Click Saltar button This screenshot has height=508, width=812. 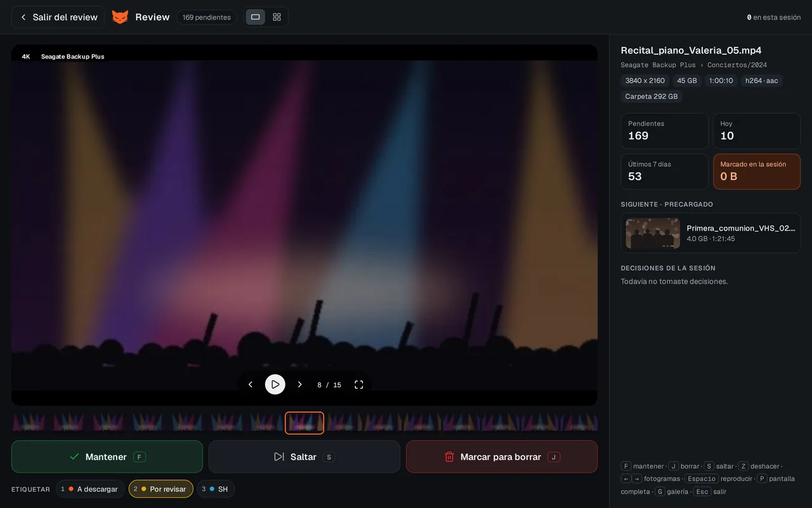(304, 457)
